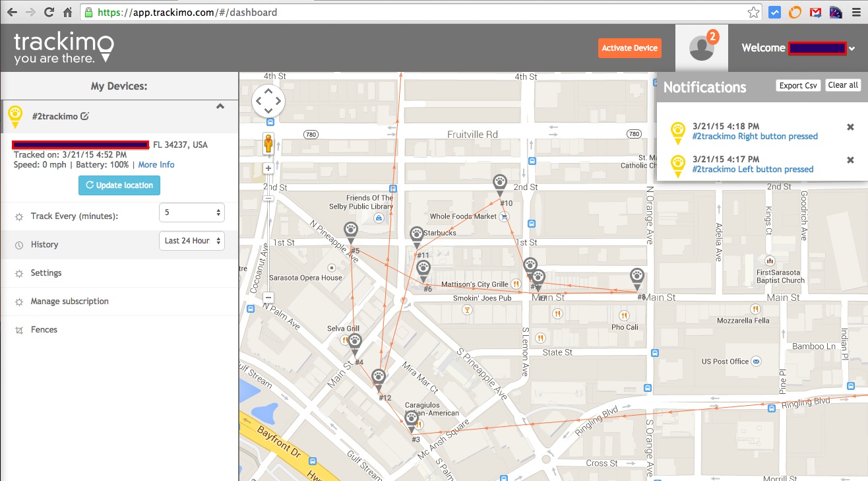868x481 pixels.
Task: Open the Right button pressed notification link
Action: pyautogui.click(x=755, y=137)
